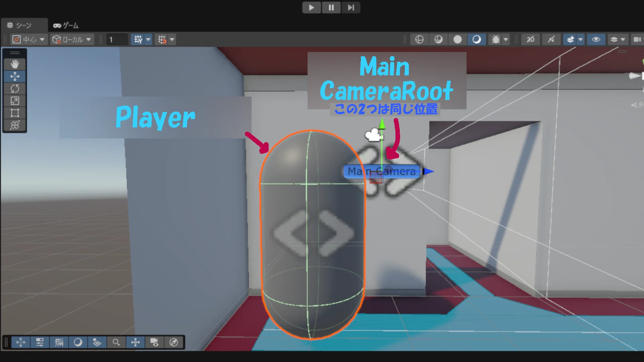Toggle 2D view mode
This screenshot has height=362, width=644.
[531, 40]
